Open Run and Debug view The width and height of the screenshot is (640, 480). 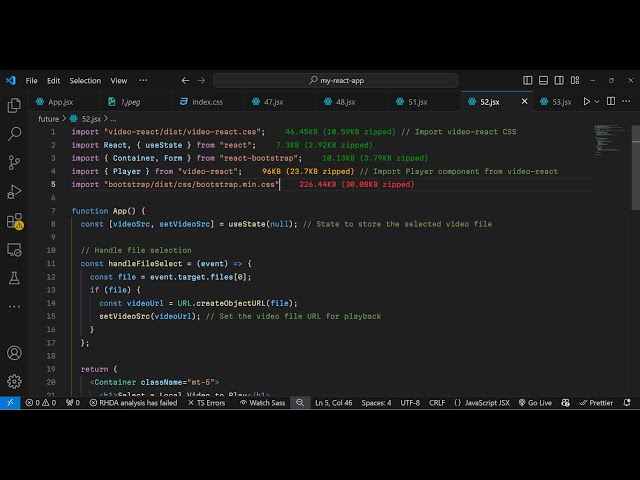pos(14,192)
